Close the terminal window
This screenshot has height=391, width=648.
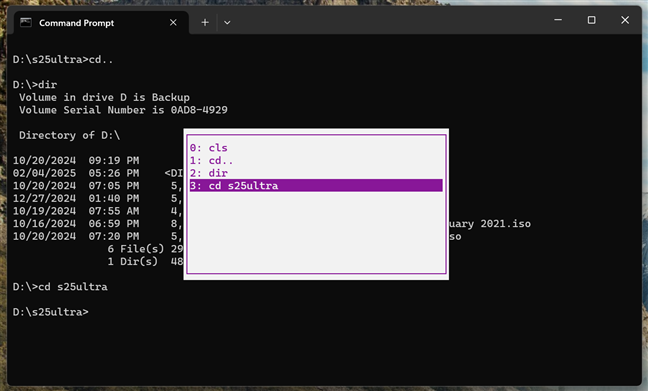coord(625,20)
